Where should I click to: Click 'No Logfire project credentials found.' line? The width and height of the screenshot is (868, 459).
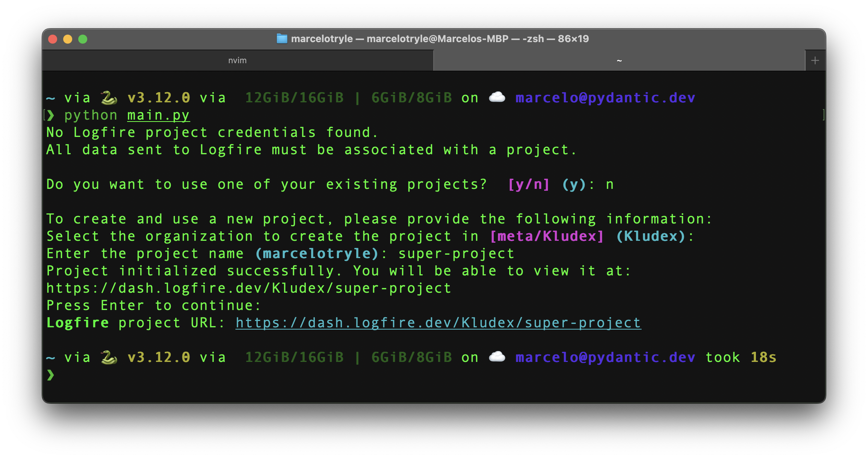[212, 132]
